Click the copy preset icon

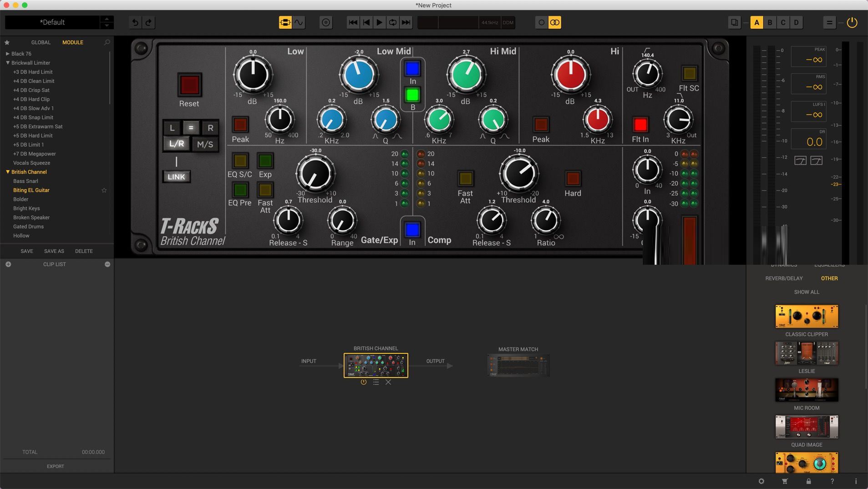pyautogui.click(x=734, y=22)
